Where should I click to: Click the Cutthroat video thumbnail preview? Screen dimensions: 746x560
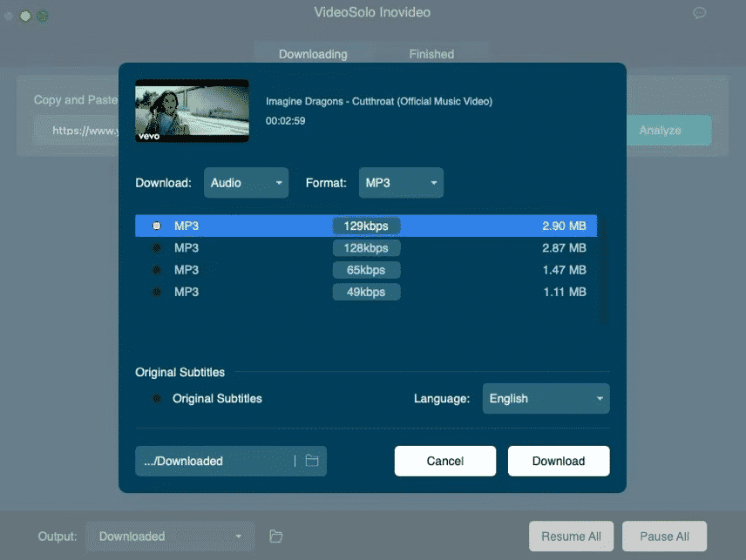coord(192,111)
